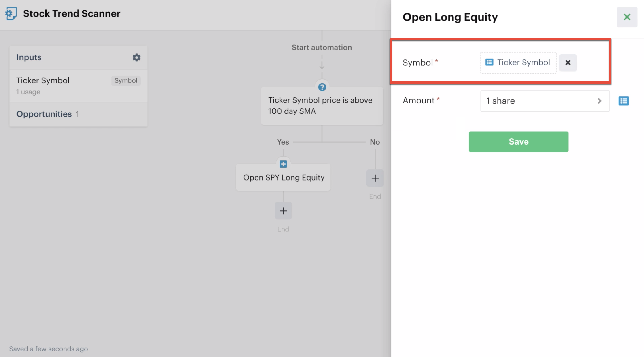Image resolution: width=644 pixels, height=357 pixels.
Task: Add a step under the No branch
Action: (x=375, y=178)
